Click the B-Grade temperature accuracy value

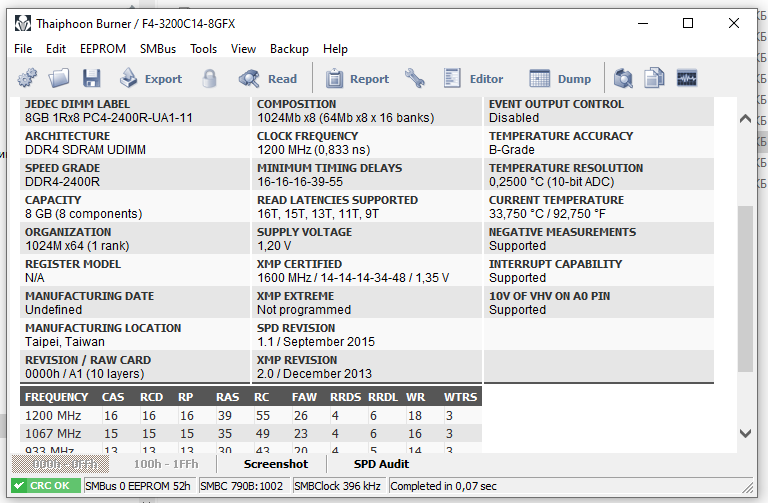click(511, 150)
